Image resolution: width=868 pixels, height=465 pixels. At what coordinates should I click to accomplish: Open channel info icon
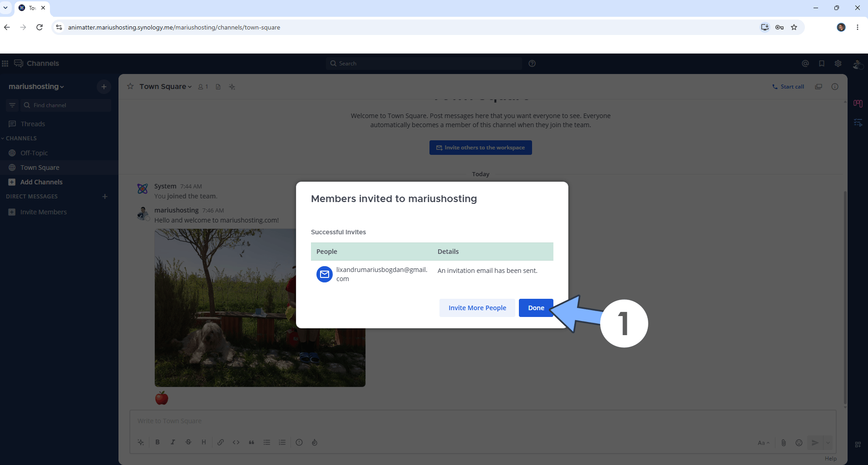pyautogui.click(x=835, y=87)
